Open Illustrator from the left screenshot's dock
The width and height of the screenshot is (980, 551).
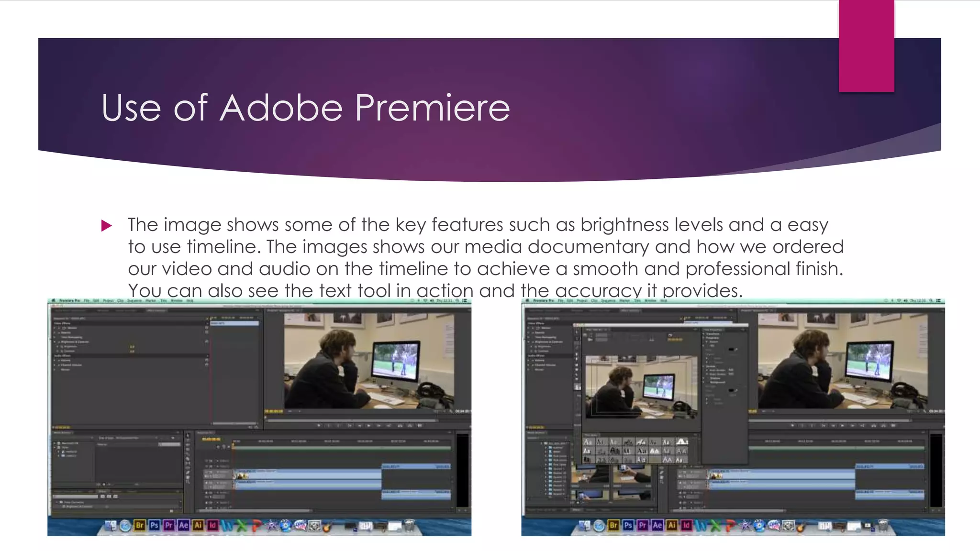[198, 526]
